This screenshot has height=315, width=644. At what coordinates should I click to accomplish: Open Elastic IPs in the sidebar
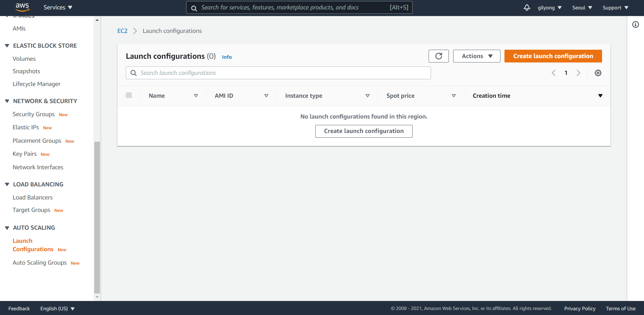(x=26, y=127)
